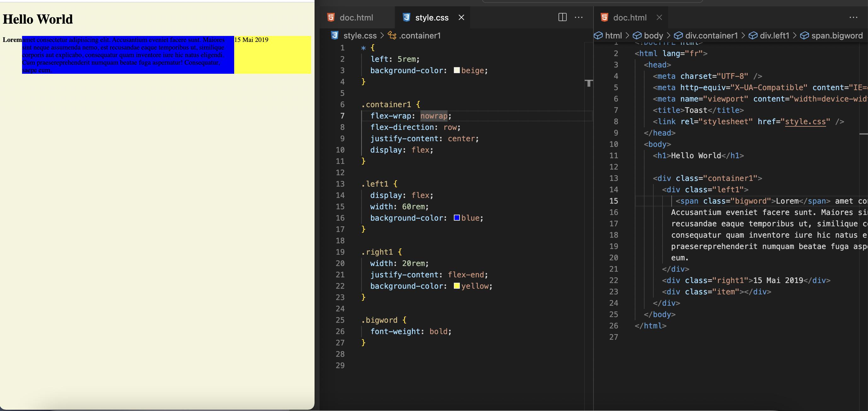Viewport: 868px width, 411px height.
Task: Click the .bigword selector in style.css
Action: click(379, 320)
